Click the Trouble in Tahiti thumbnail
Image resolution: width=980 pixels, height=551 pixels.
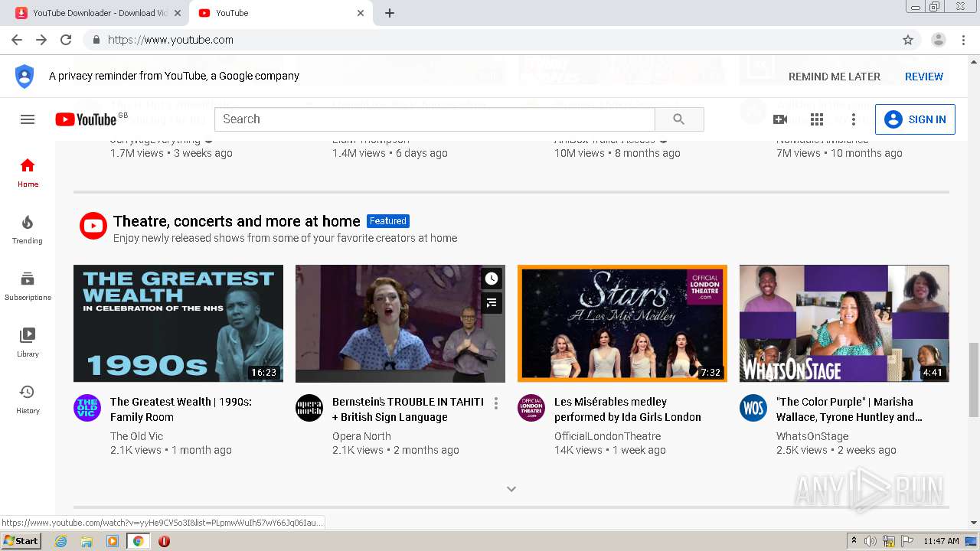point(400,324)
